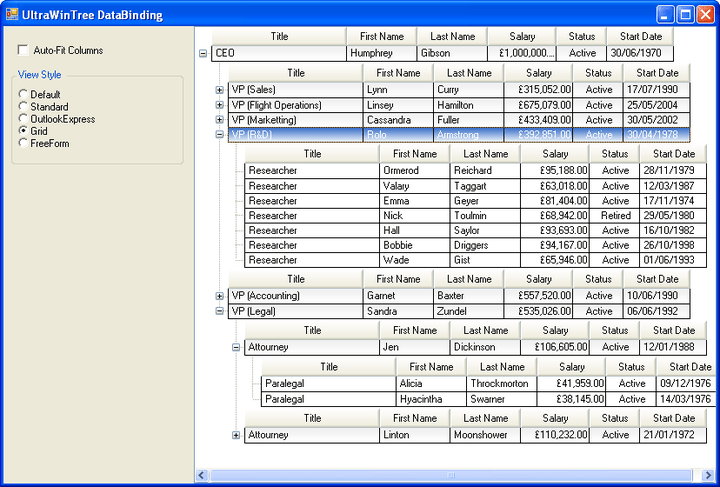Image resolution: width=720 pixels, height=487 pixels.
Task: Expand the VP (Marketting) node
Action: click(x=219, y=120)
